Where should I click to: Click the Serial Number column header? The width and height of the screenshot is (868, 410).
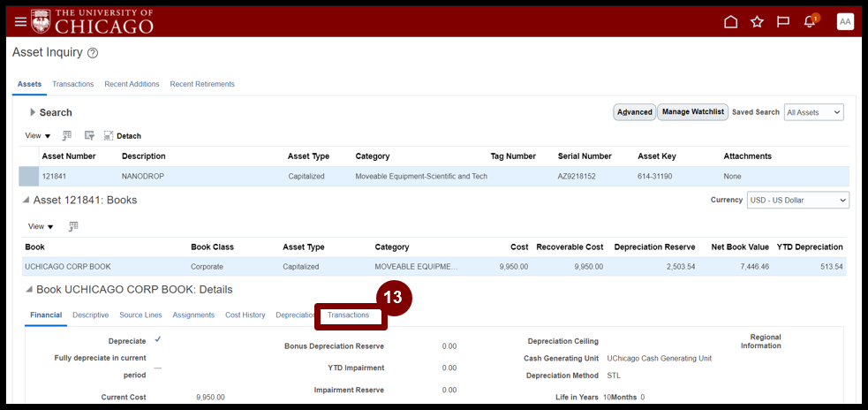(x=585, y=156)
